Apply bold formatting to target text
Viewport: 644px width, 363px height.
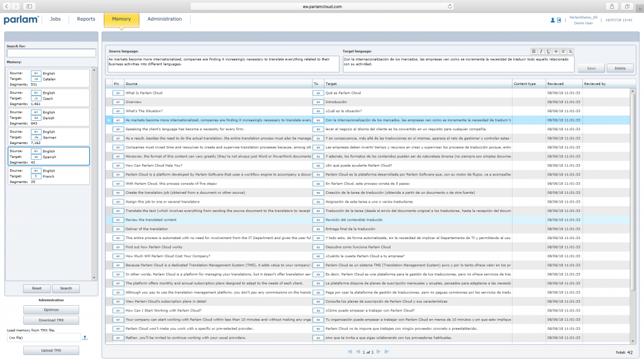533,52
